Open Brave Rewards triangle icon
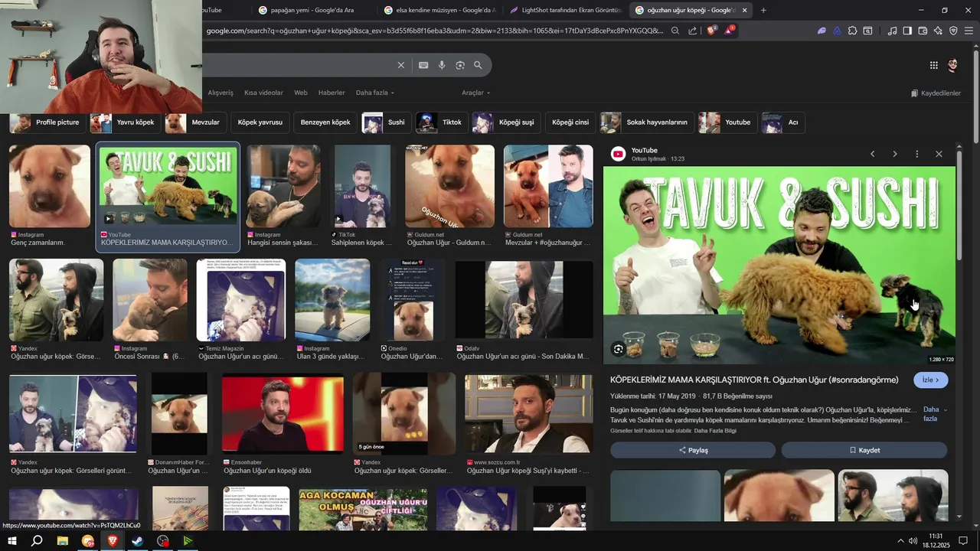The image size is (980, 551). 730,31
